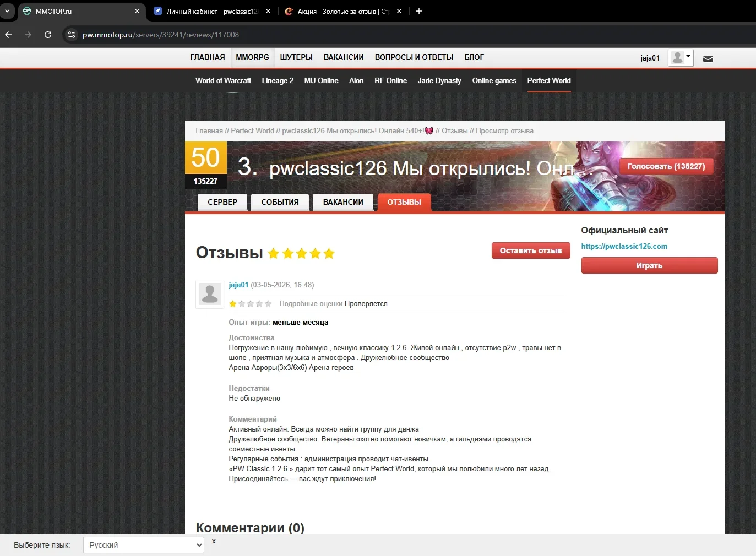The image size is (756, 556).
Task: Open messages via the envelope icon
Action: 708,58
